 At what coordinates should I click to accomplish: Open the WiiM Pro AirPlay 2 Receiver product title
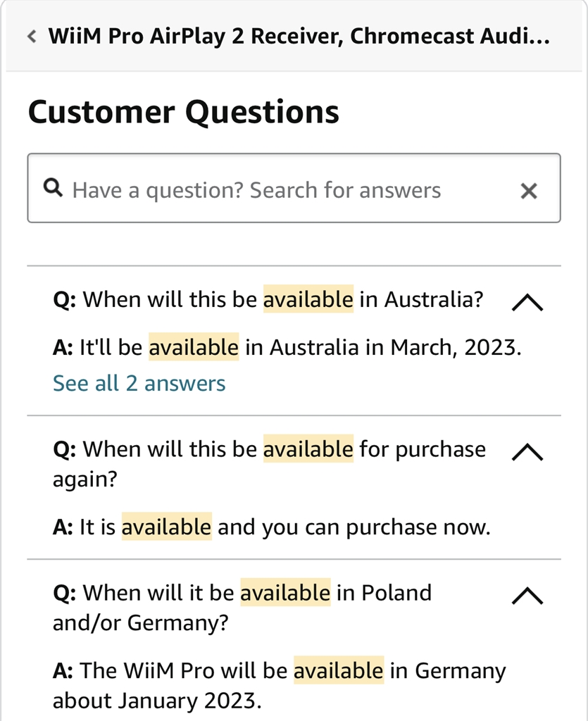(299, 37)
